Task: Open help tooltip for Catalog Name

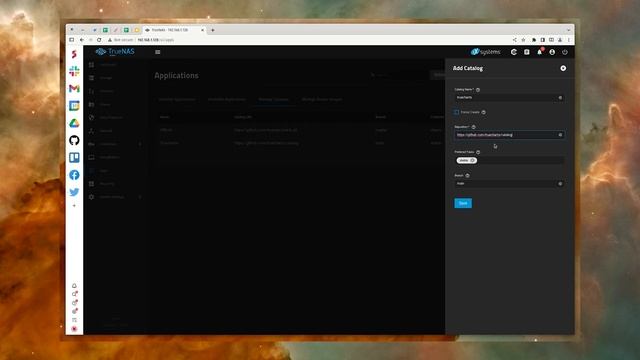Action: pos(478,90)
